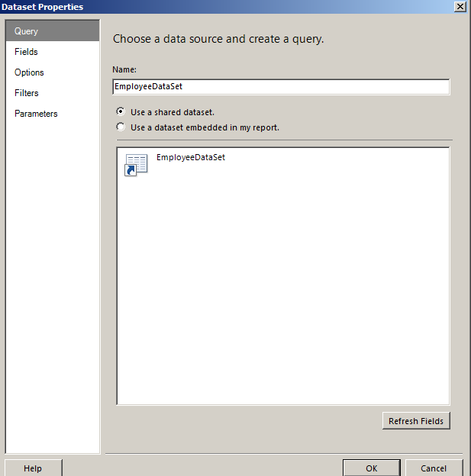
Task: Open Help for dataset properties
Action: [x=33, y=468]
